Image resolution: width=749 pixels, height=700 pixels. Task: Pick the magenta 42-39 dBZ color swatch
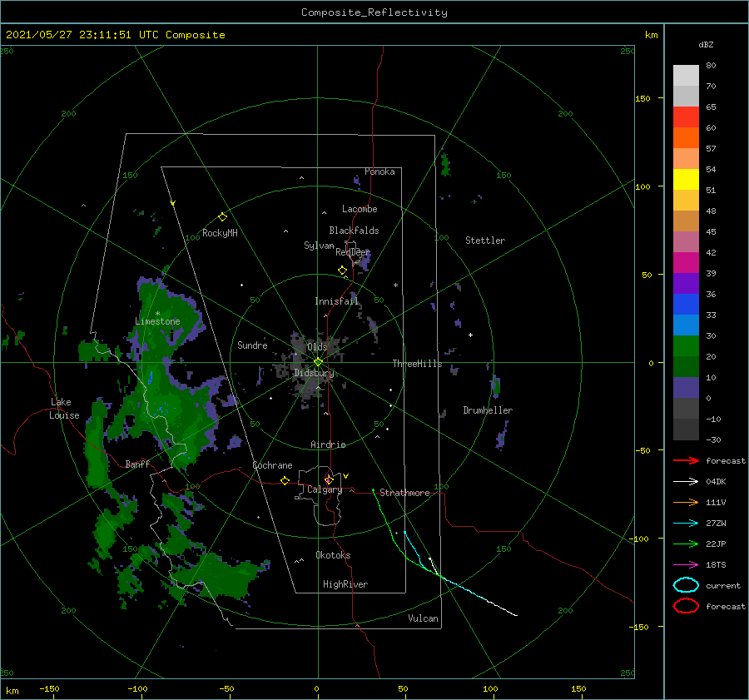click(686, 263)
